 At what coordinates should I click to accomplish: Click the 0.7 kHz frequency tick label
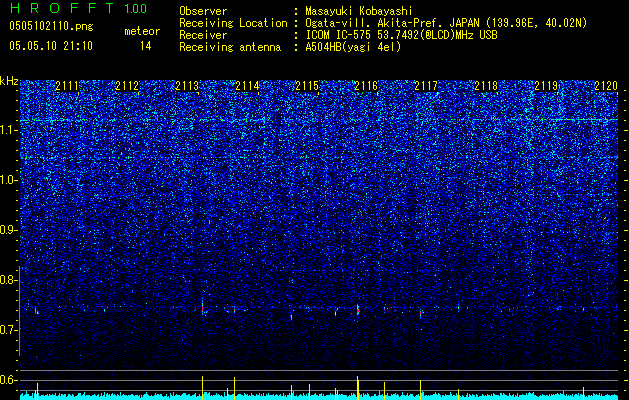pyautogui.click(x=8, y=330)
